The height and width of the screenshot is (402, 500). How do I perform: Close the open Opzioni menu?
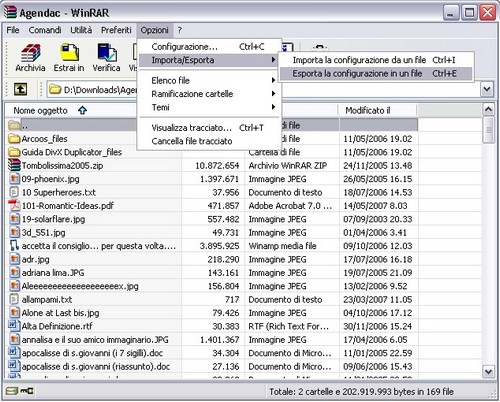click(154, 30)
